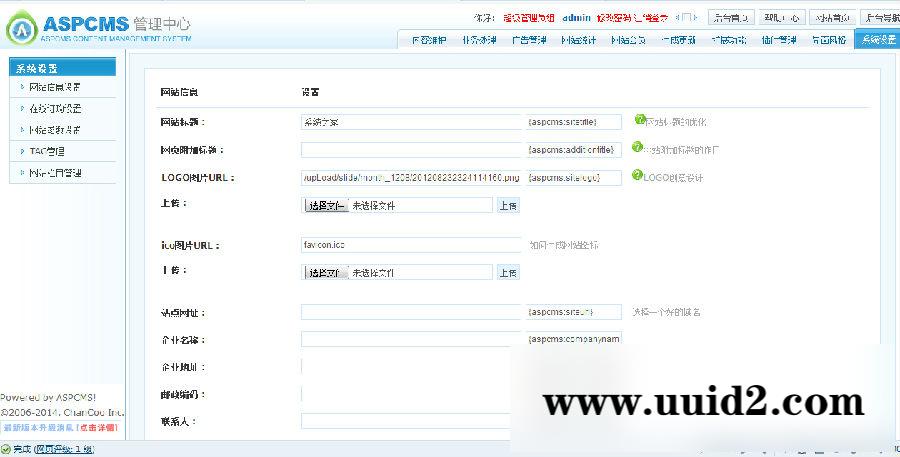This screenshot has height=457, width=900.
Task: Click the 设置 column heading
Action: coord(311,92)
